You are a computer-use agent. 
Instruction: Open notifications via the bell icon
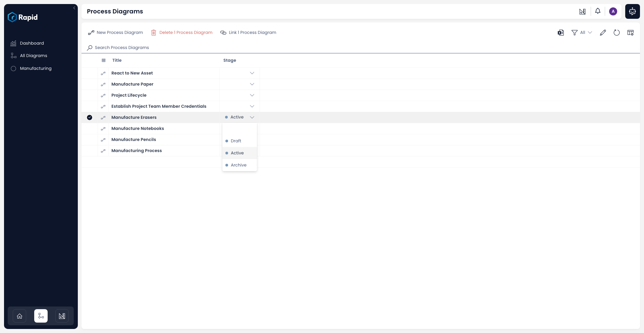coord(598,11)
